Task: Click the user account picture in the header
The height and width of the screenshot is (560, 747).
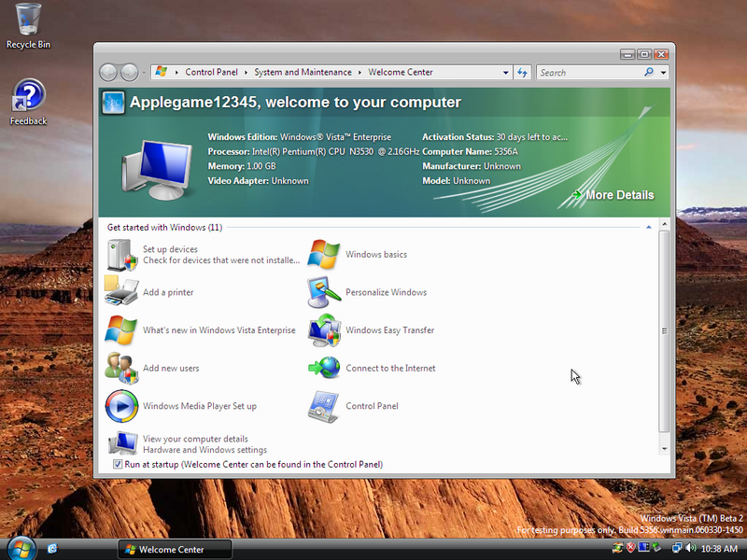Action: (x=113, y=103)
